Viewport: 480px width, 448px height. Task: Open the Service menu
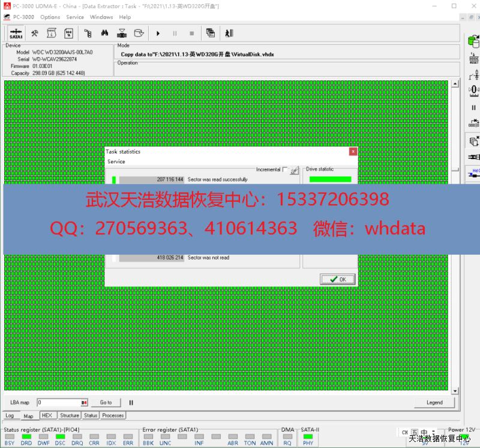tap(75, 17)
